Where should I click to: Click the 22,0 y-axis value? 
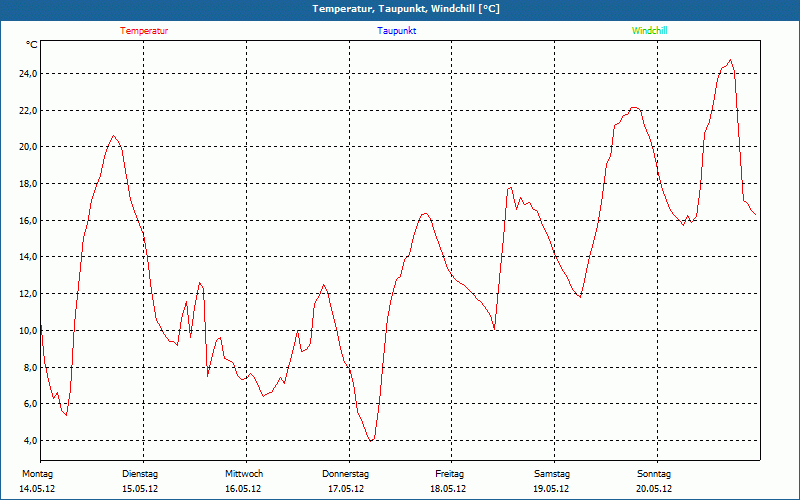tap(28, 110)
